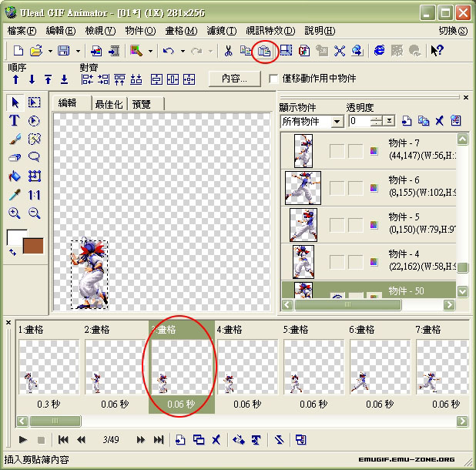Click transparency spinner arrows
Viewport: 476px width, 470px height.
(x=377, y=121)
